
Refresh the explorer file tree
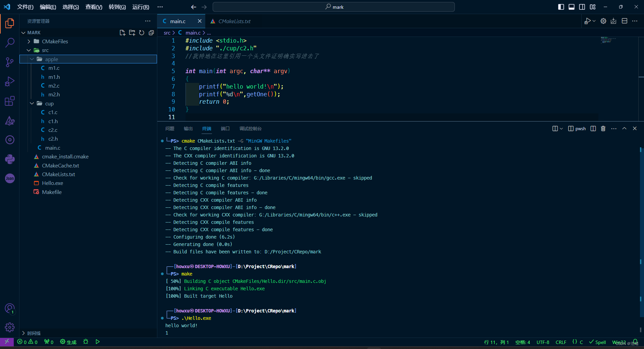point(142,33)
